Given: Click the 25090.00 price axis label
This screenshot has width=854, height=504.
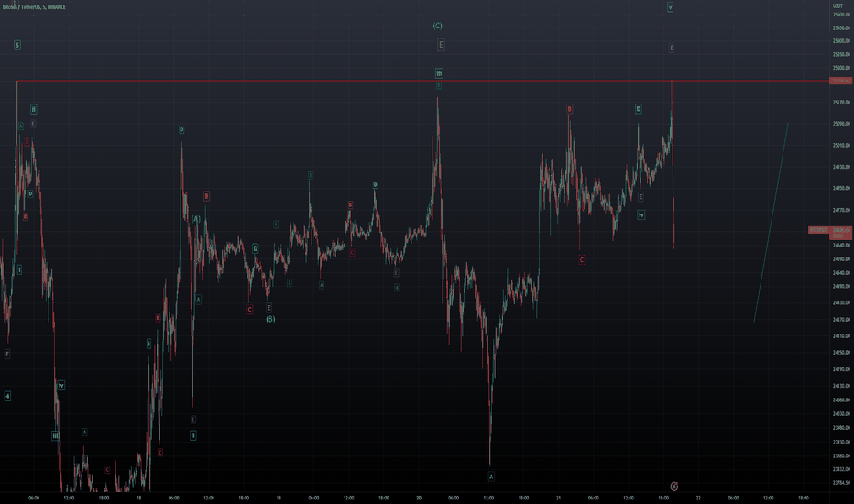Looking at the screenshot, I should (841, 124).
